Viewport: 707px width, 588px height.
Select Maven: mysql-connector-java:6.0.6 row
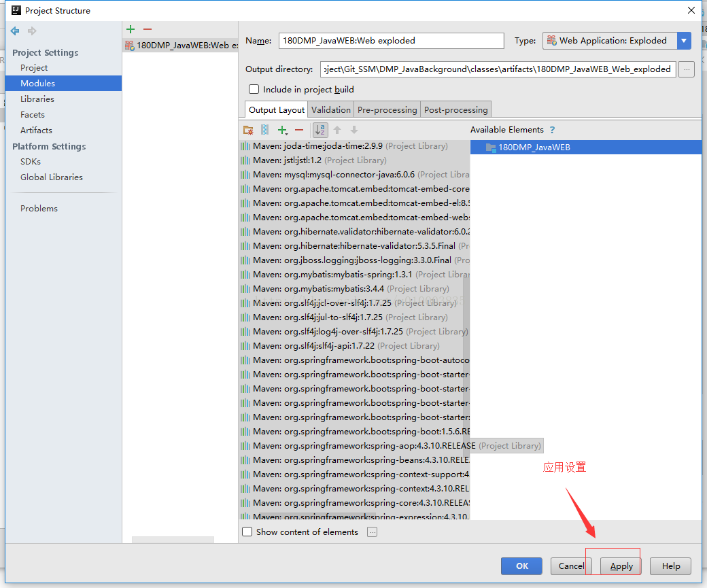point(354,175)
